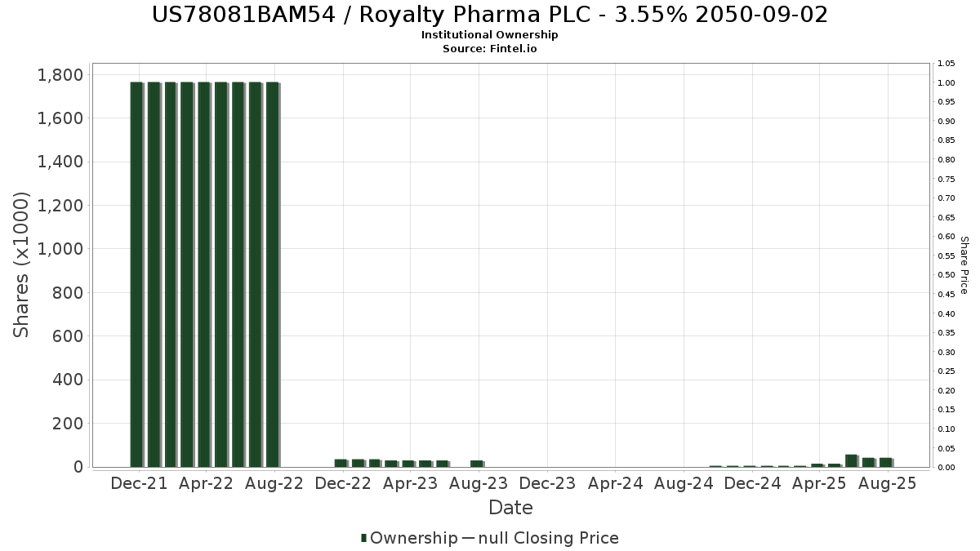Image resolution: width=980 pixels, height=551 pixels.
Task: Click the isolated small bar above Aug-23
Action: point(477,464)
